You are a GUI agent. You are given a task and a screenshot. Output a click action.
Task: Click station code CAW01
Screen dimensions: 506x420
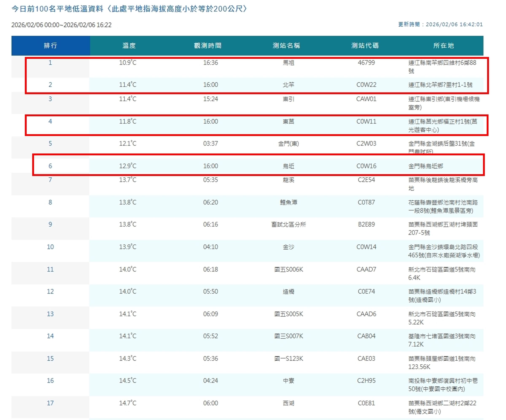click(x=366, y=99)
